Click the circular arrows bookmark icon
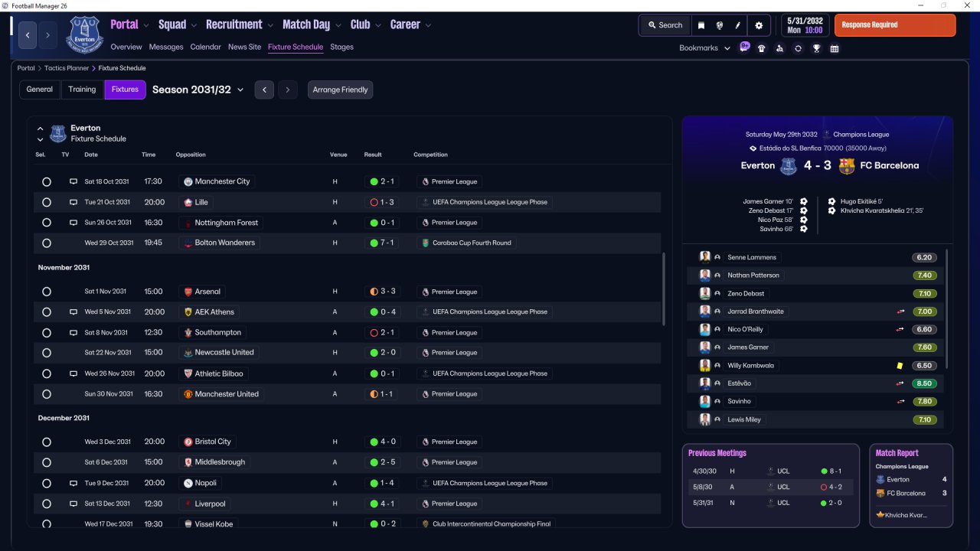The image size is (980, 551). pyautogui.click(x=798, y=48)
